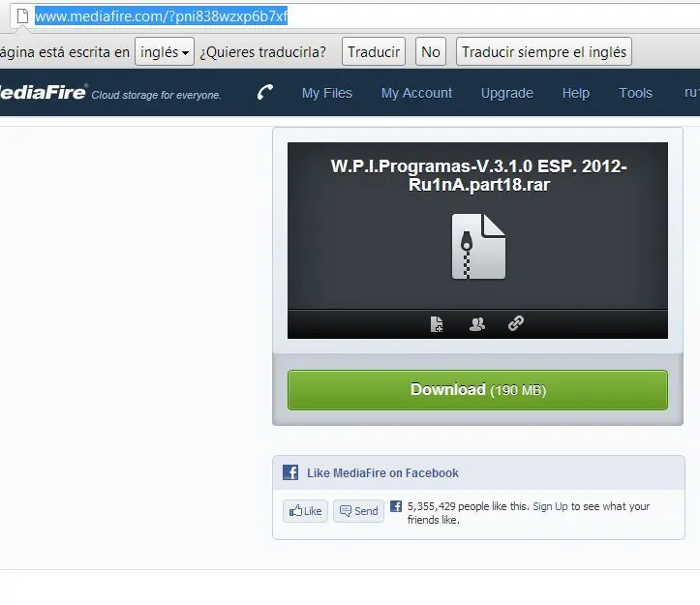The height and width of the screenshot is (605, 700).
Task: Click the Facebook logo in the like box header
Action: click(x=290, y=472)
